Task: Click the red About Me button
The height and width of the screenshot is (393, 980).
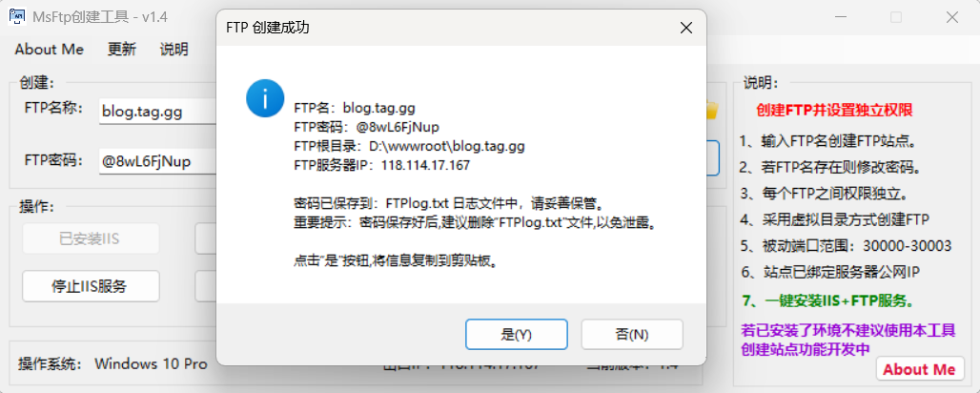Action: 919,369
